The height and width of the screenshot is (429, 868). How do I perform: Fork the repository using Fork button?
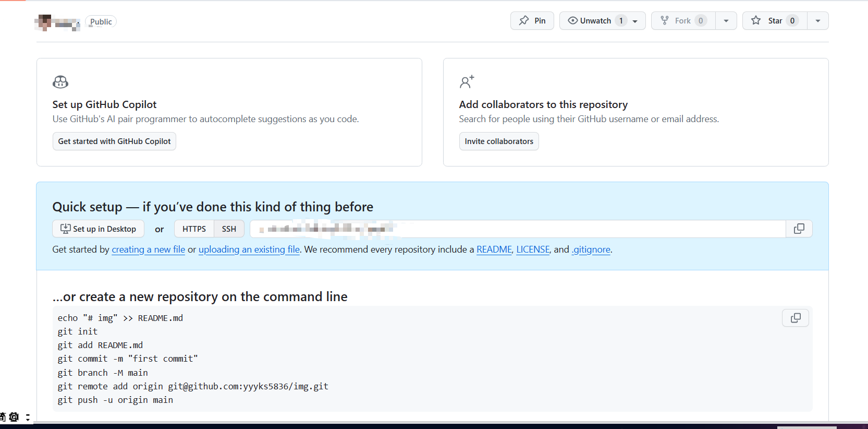(x=683, y=21)
